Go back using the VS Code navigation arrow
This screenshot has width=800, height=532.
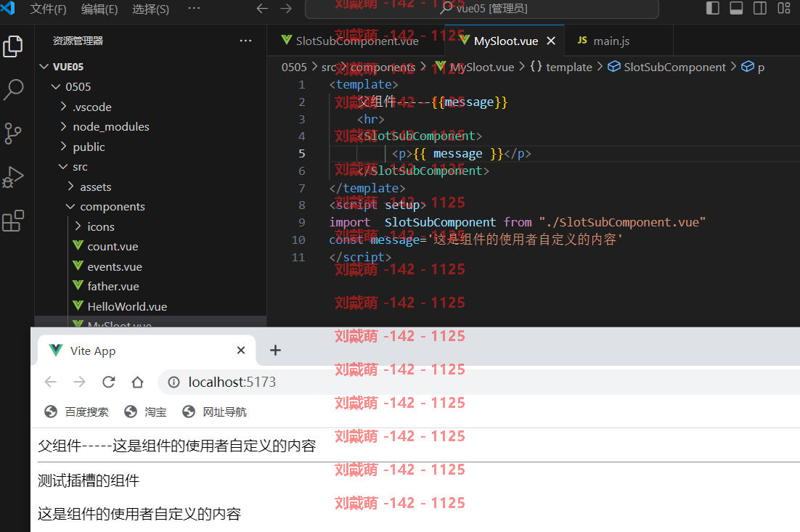[262, 8]
